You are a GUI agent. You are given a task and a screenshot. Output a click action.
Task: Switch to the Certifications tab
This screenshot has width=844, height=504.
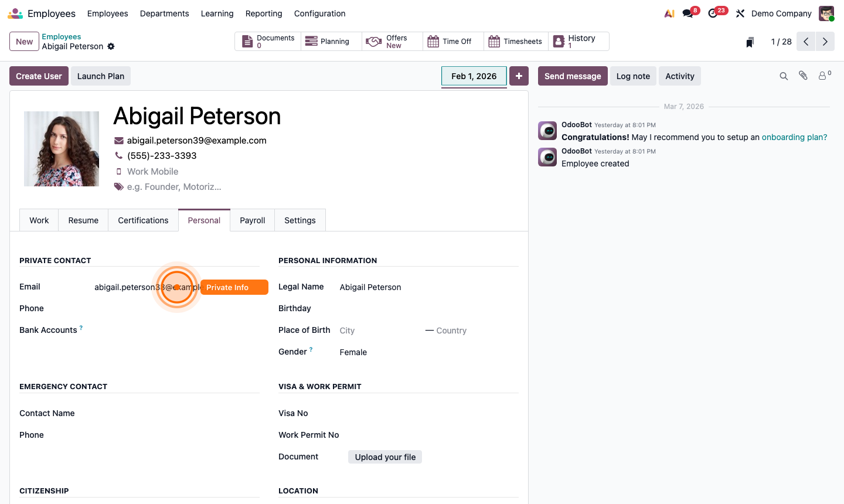click(x=142, y=220)
